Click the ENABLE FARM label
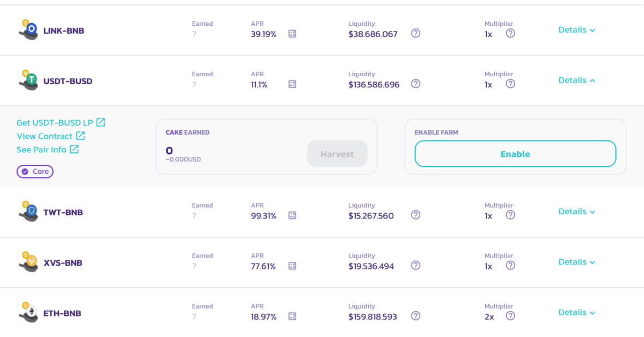 (x=436, y=132)
